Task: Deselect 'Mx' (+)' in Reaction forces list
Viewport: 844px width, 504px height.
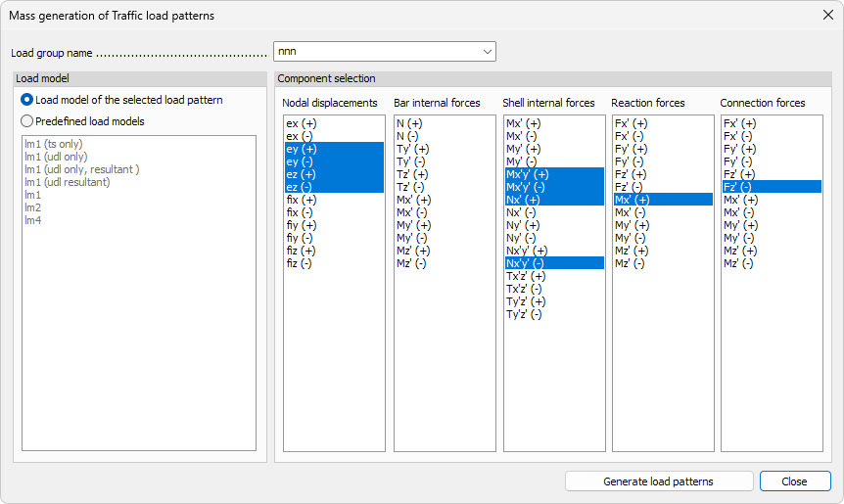Action: coord(632,200)
